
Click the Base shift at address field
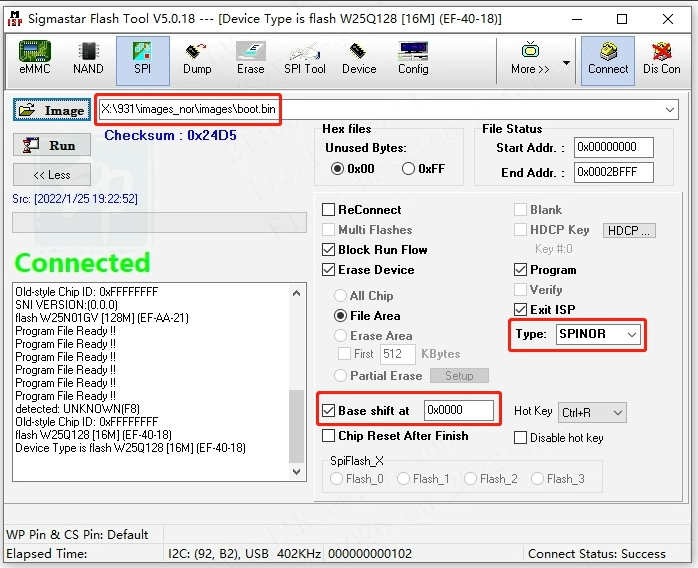tap(458, 411)
